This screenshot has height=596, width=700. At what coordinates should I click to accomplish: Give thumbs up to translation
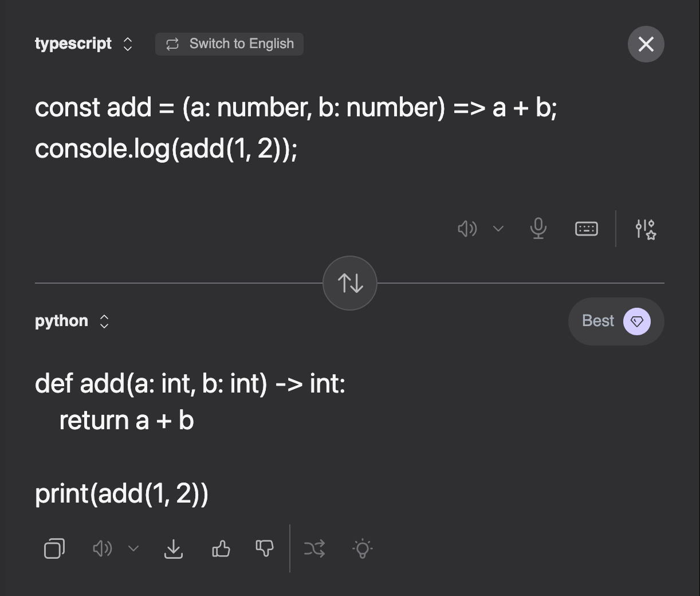click(x=221, y=548)
